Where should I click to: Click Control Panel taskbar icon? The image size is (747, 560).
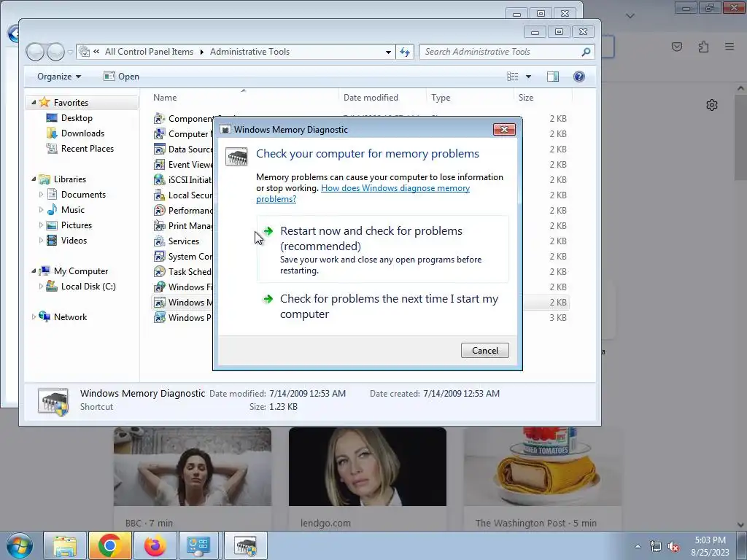tap(198, 545)
